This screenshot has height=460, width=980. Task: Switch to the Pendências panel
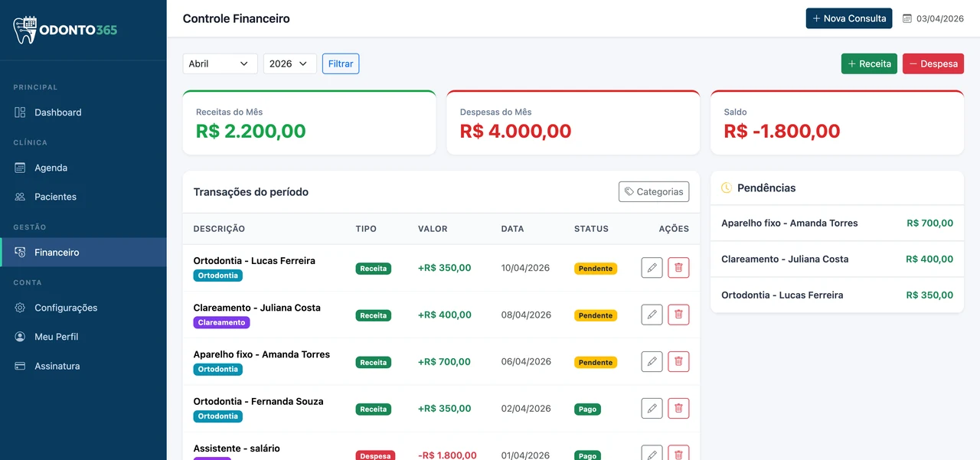click(x=766, y=188)
